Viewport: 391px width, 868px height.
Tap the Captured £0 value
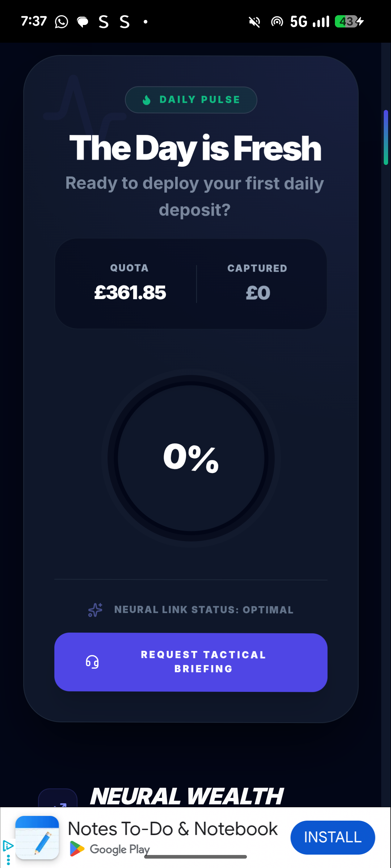pyautogui.click(x=258, y=293)
